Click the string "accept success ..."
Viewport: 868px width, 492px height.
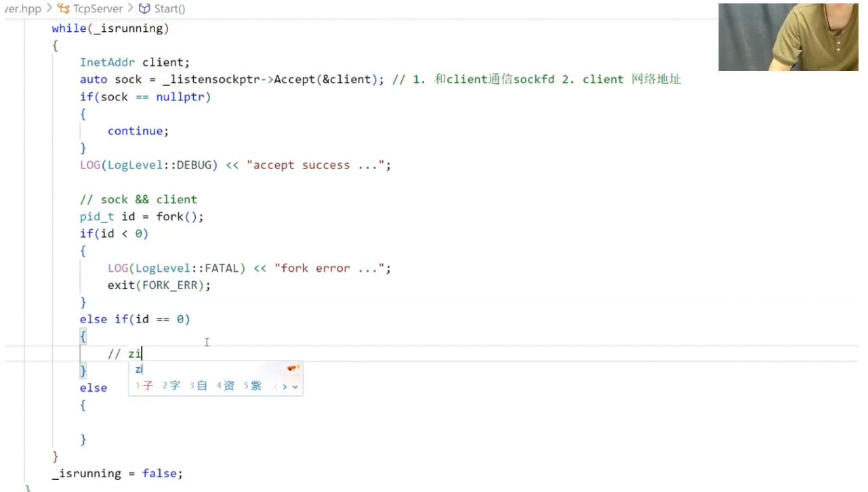(x=316, y=165)
